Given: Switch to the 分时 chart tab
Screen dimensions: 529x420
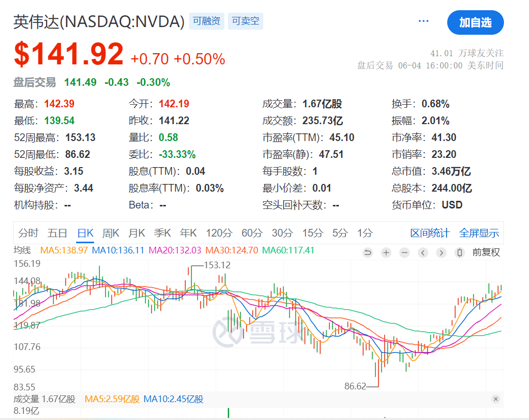Looking at the screenshot, I should click(28, 233).
